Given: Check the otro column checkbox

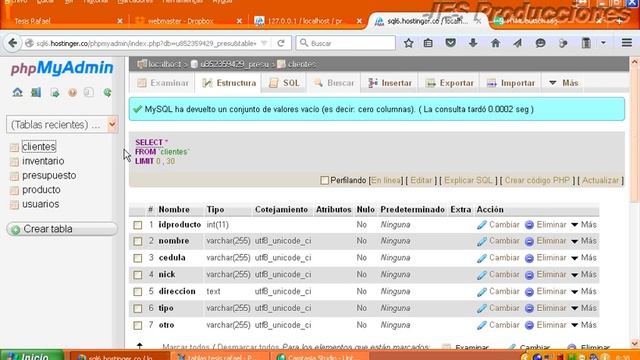Looking at the screenshot, I should 138,325.
